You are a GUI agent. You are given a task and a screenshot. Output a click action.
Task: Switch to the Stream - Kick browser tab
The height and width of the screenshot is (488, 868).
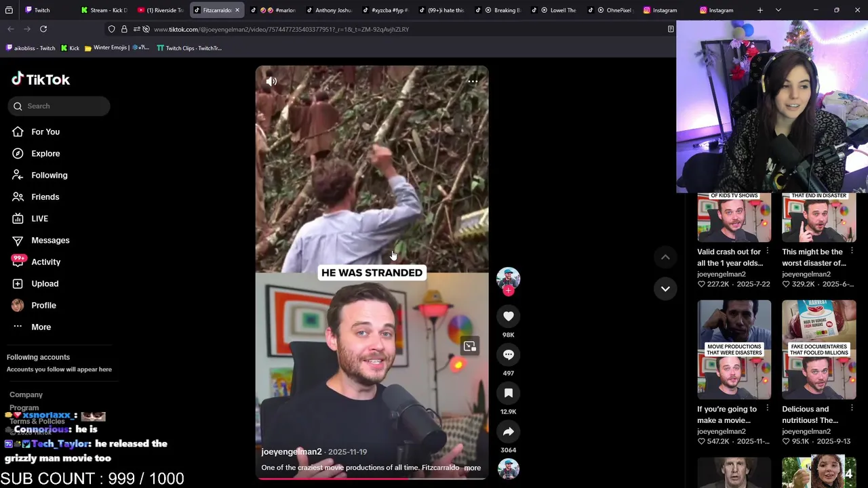(x=103, y=10)
